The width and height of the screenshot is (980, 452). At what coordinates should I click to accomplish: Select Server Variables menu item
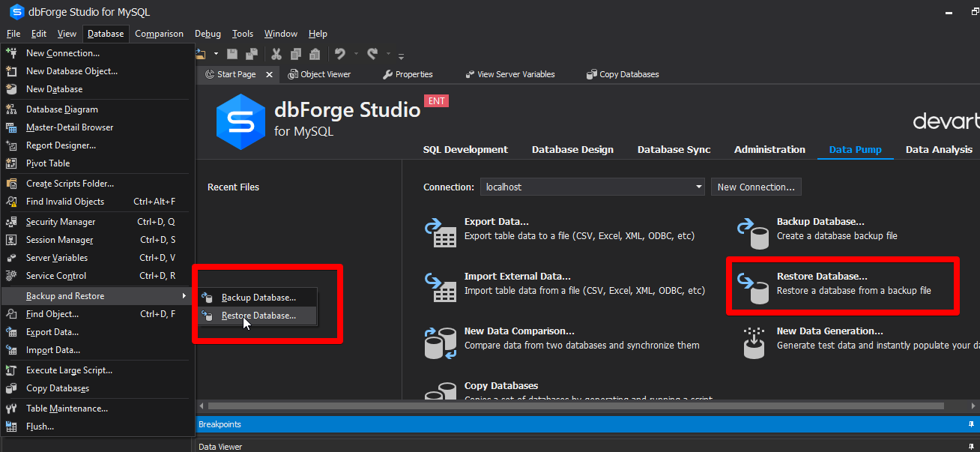(97, 258)
